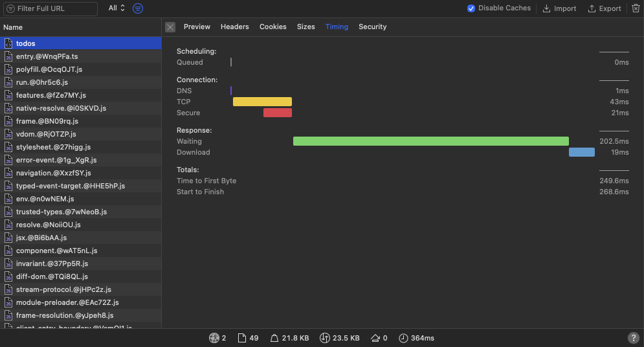Screen dimensions: 644x347
Task: Click the trash clear network items icon
Action: click(x=636, y=8)
